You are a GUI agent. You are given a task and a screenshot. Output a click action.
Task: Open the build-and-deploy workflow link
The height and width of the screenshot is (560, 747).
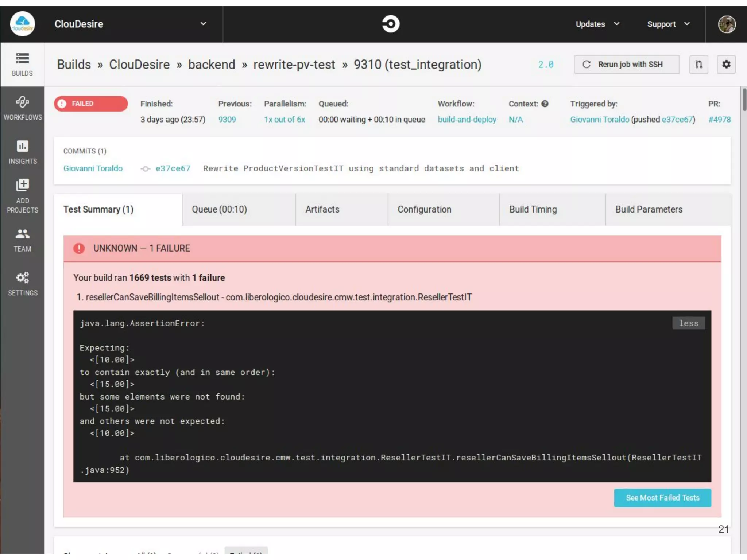(x=467, y=120)
